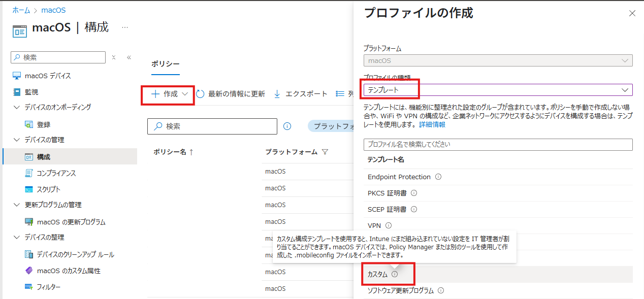Select the ソフトウェア更新プログラム template
Image resolution: width=644 pixels, height=299 pixels.
[x=401, y=291]
